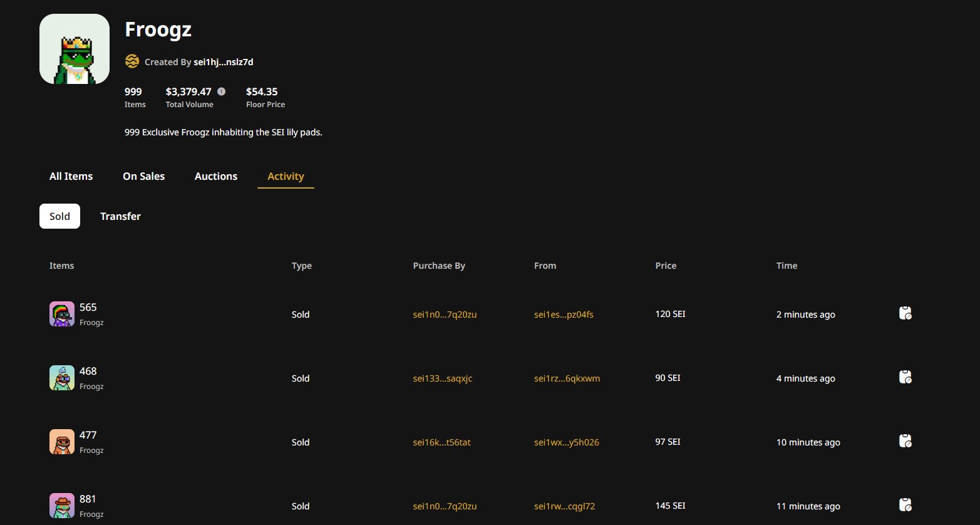Click the 10 minutes ago timestamp
This screenshot has width=980, height=525.
click(x=808, y=442)
